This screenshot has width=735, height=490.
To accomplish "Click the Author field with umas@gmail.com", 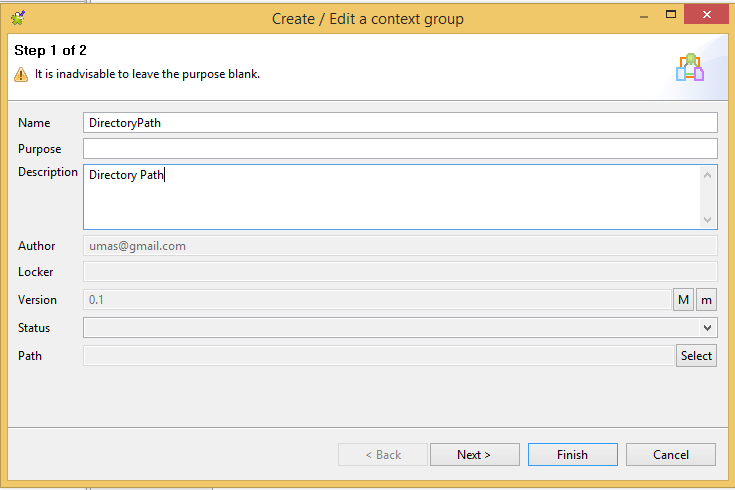I will [400, 246].
